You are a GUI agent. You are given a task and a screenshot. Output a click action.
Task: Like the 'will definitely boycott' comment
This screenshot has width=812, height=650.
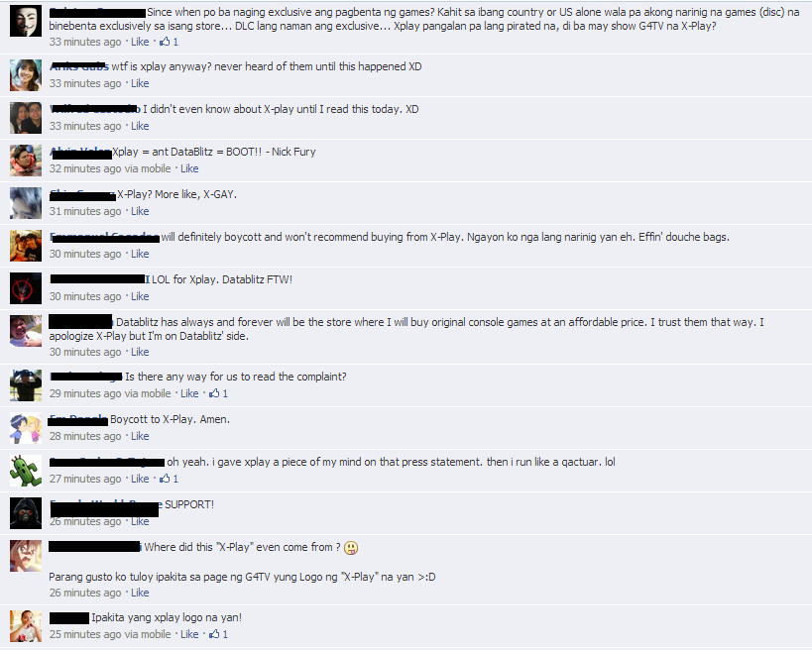point(140,254)
